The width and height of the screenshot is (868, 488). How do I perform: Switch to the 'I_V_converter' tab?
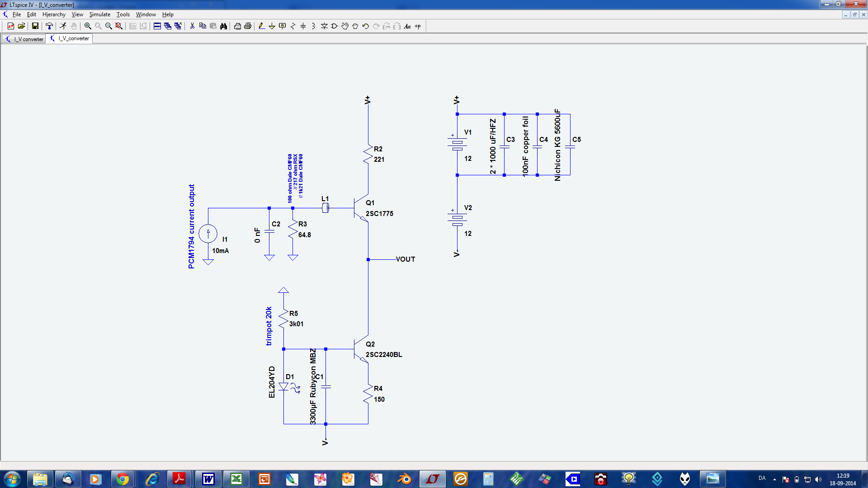[x=69, y=38]
